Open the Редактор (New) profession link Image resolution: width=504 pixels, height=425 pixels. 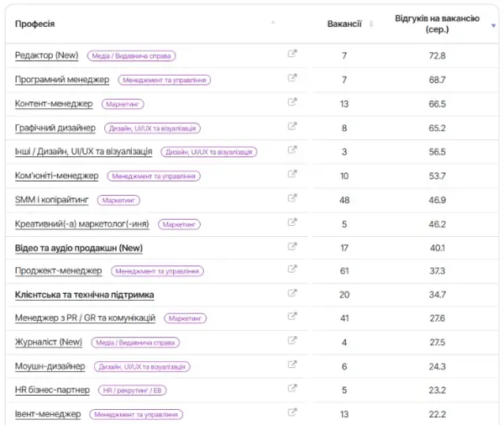tap(46, 55)
